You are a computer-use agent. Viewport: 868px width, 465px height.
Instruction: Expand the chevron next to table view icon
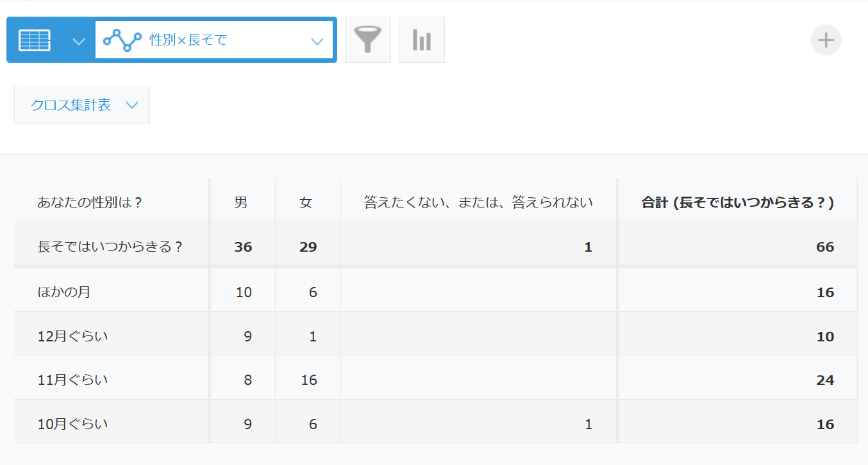(78, 41)
